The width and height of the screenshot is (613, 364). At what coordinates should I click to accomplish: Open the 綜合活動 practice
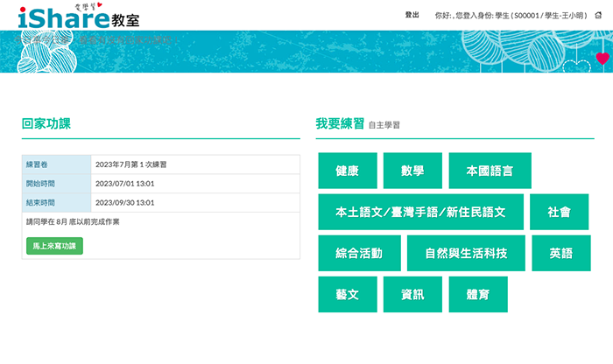click(x=359, y=253)
